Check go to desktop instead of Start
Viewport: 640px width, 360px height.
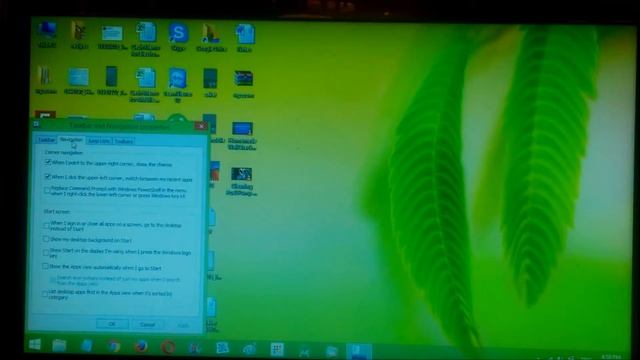pos(46,225)
